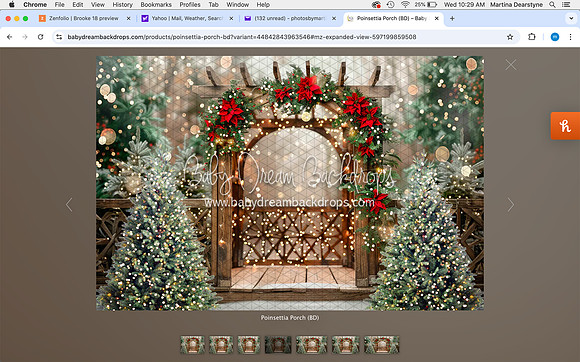Select the third gallery thumbnail

tap(249, 345)
